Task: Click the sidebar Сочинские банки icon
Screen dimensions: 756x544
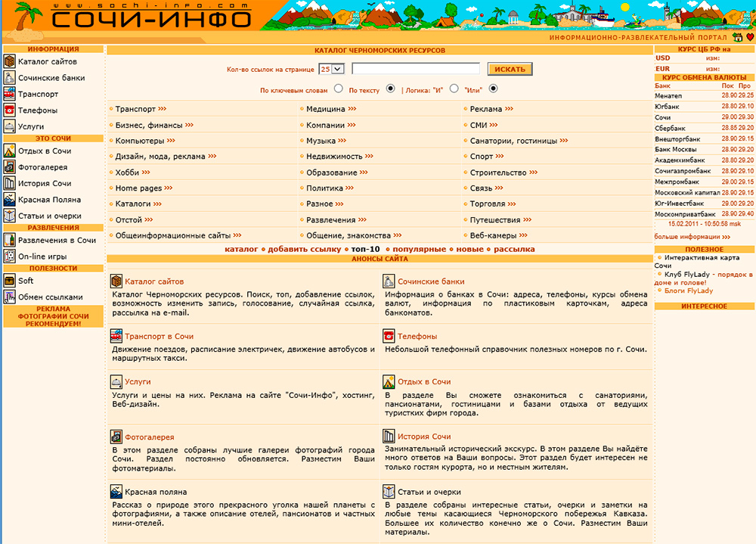Action: pyautogui.click(x=10, y=78)
